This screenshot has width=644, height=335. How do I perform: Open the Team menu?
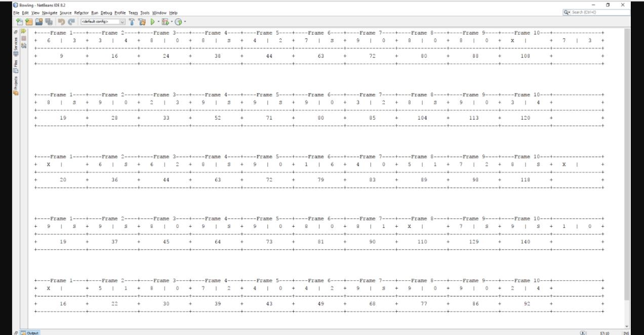133,13
